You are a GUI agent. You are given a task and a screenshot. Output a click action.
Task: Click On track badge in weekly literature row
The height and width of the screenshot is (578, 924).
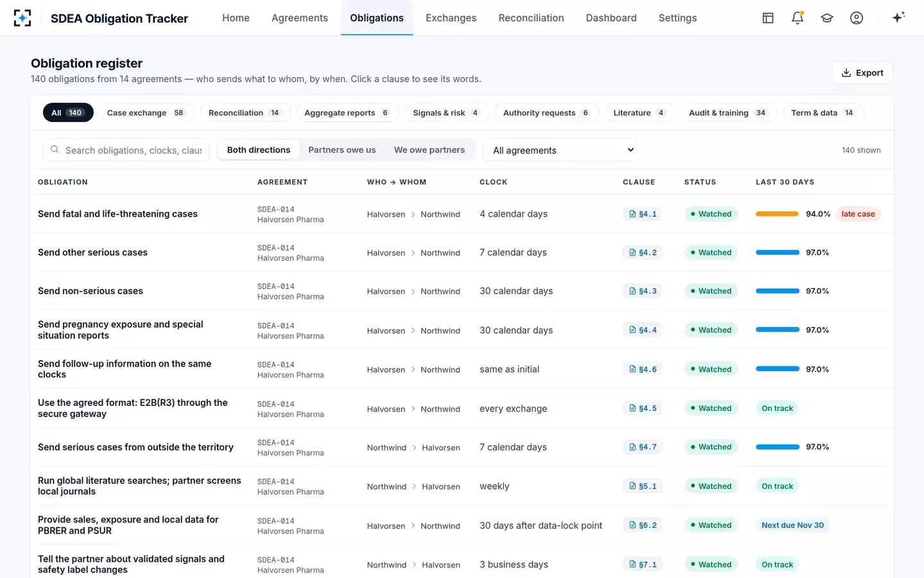click(x=777, y=486)
